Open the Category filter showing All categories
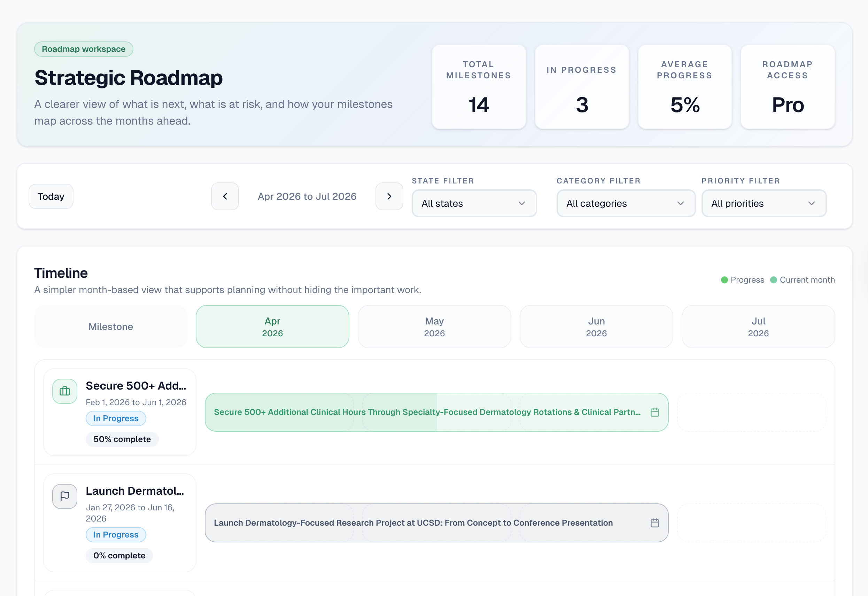The height and width of the screenshot is (596, 868). [x=626, y=204]
